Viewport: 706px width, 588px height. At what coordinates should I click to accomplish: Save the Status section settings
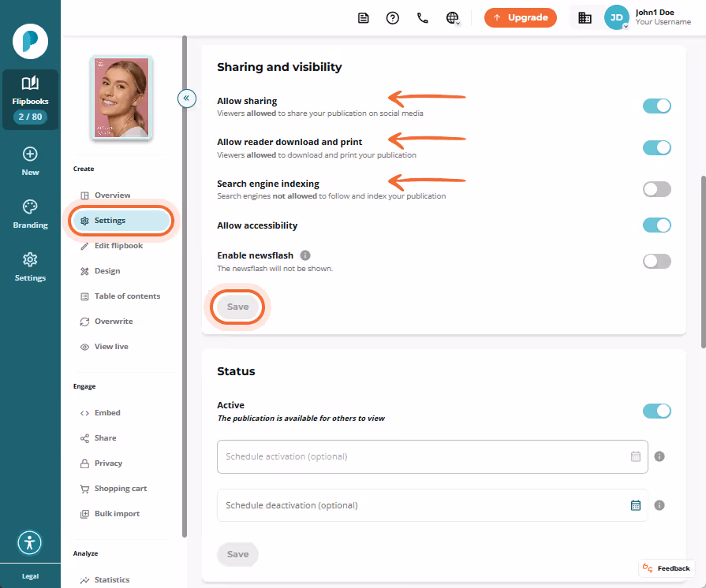[237, 554]
